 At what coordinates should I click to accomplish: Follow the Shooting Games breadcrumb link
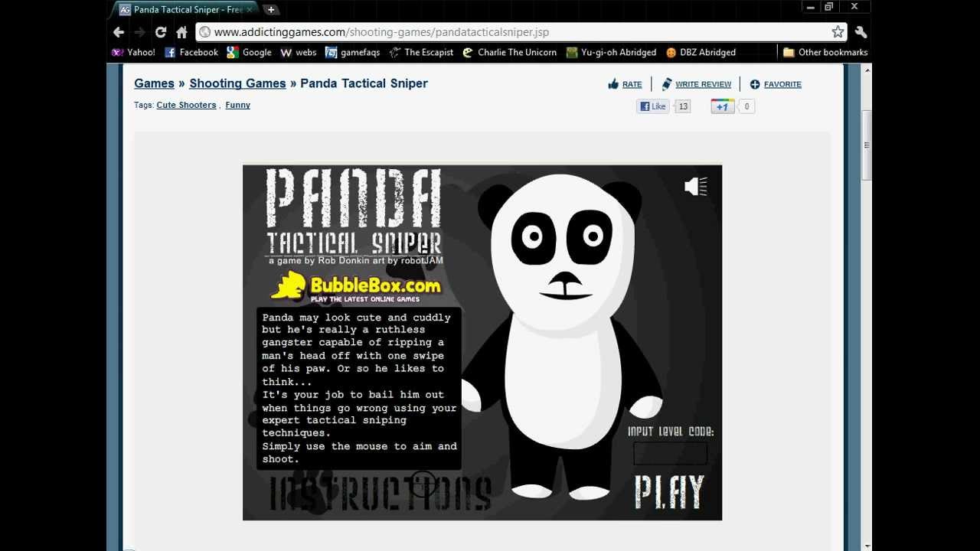pyautogui.click(x=237, y=83)
